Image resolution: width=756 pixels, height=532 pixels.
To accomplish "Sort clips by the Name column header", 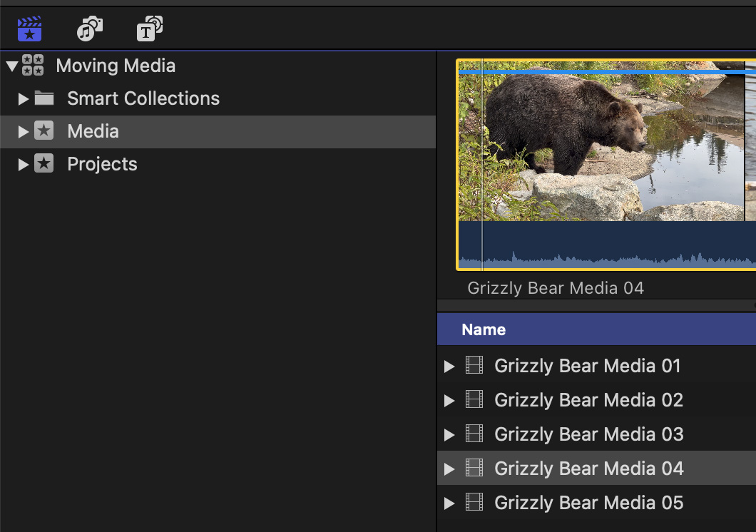I will 484,329.
